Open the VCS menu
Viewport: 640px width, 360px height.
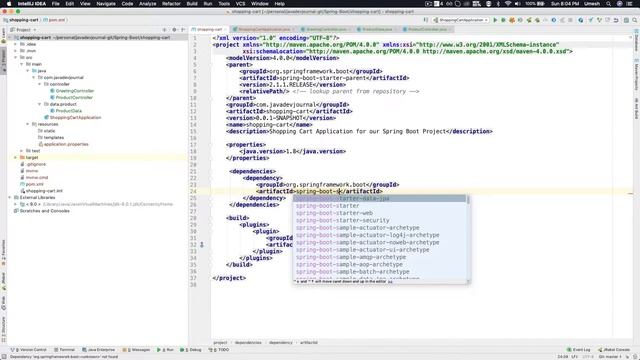[x=240, y=4]
